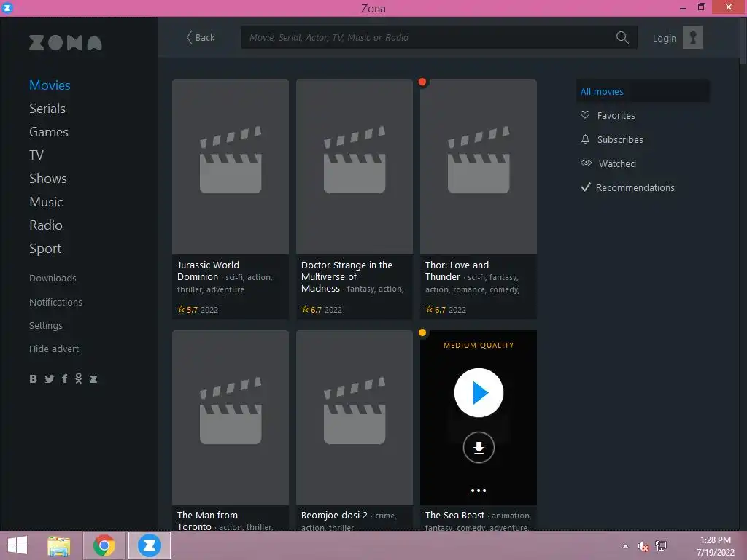
Task: Open the Facebook social icon
Action: (x=64, y=378)
